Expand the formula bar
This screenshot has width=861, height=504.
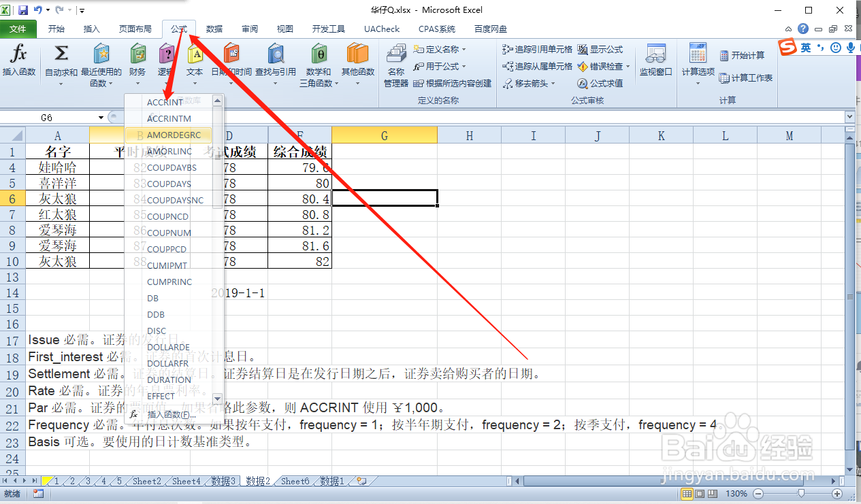click(849, 118)
